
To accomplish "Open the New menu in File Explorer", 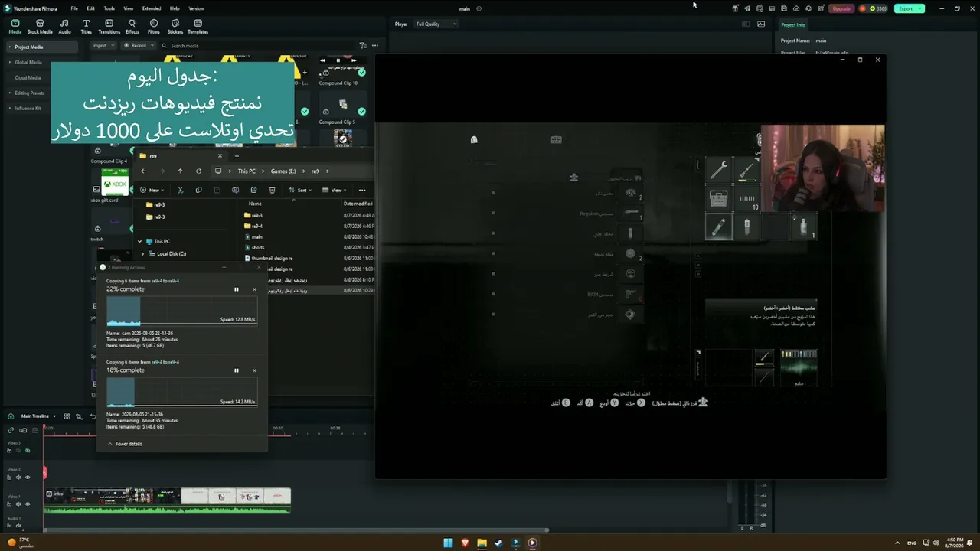I will click(x=151, y=190).
